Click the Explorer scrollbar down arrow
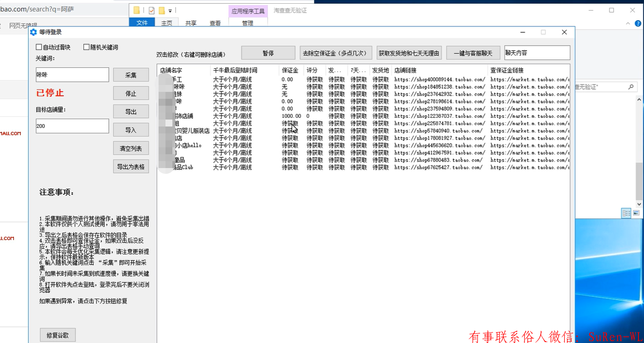The height and width of the screenshot is (343, 644). (x=639, y=204)
